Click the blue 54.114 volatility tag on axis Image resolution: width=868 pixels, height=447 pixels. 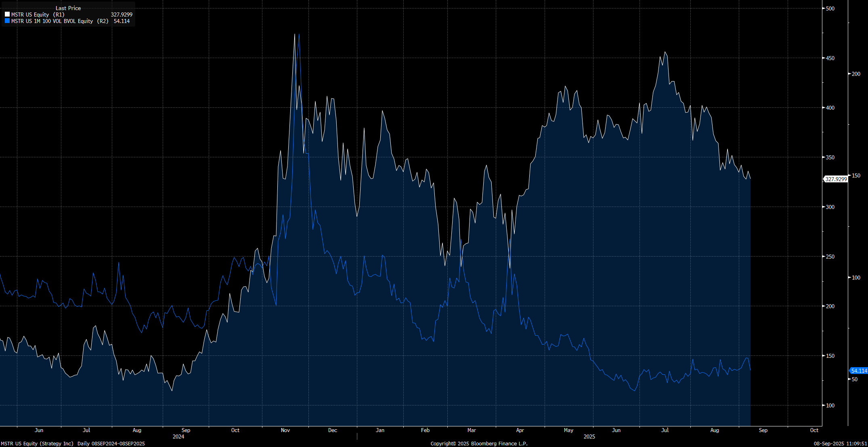pos(858,371)
